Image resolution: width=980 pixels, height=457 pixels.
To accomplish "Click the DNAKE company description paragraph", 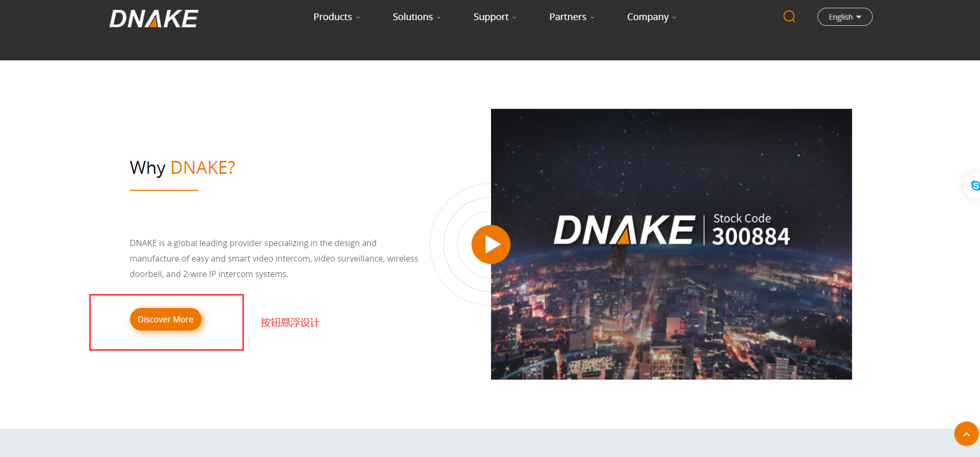I will pos(273,258).
